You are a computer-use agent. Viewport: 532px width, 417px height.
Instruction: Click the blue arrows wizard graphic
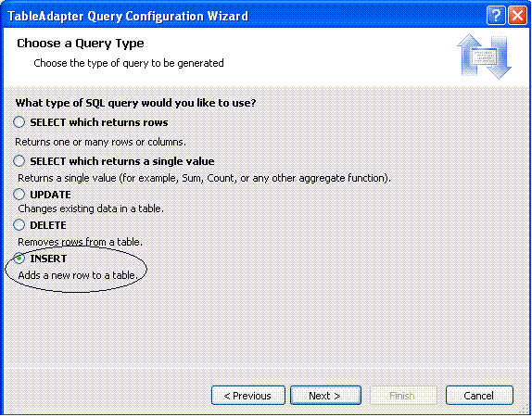(484, 57)
